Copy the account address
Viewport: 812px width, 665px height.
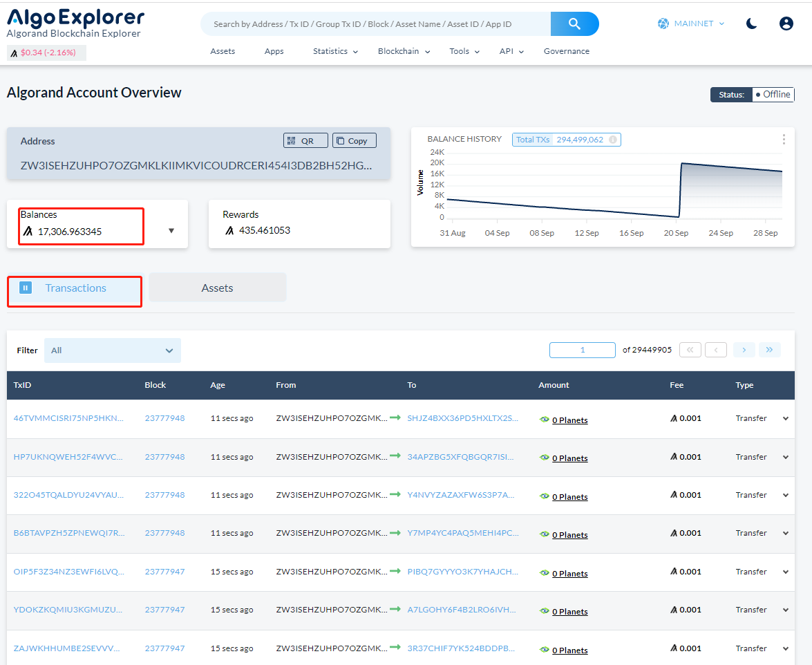pos(355,141)
